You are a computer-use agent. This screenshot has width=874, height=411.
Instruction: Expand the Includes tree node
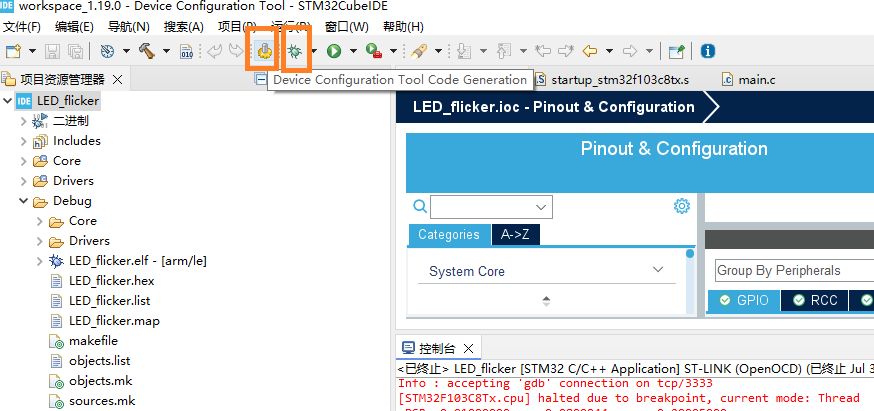23,141
